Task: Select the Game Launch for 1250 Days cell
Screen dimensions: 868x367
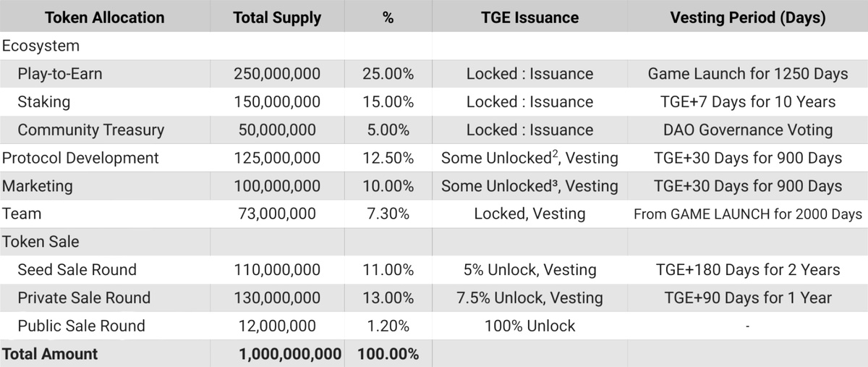Action: (x=748, y=74)
